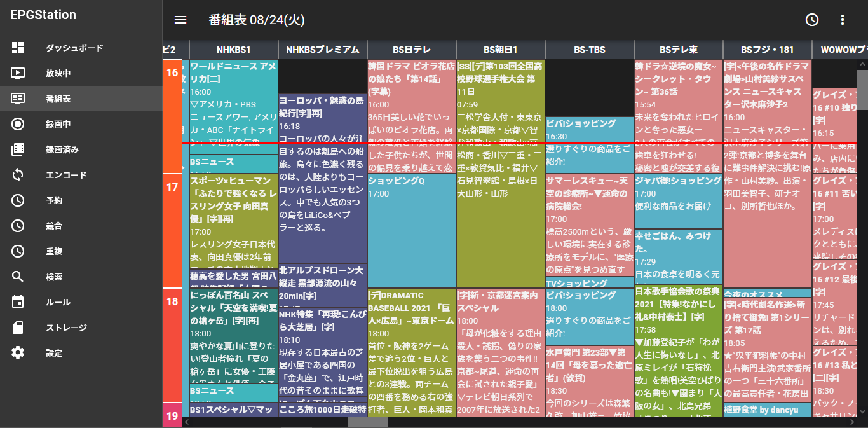Click the 設定 gear icon

[x=18, y=353]
